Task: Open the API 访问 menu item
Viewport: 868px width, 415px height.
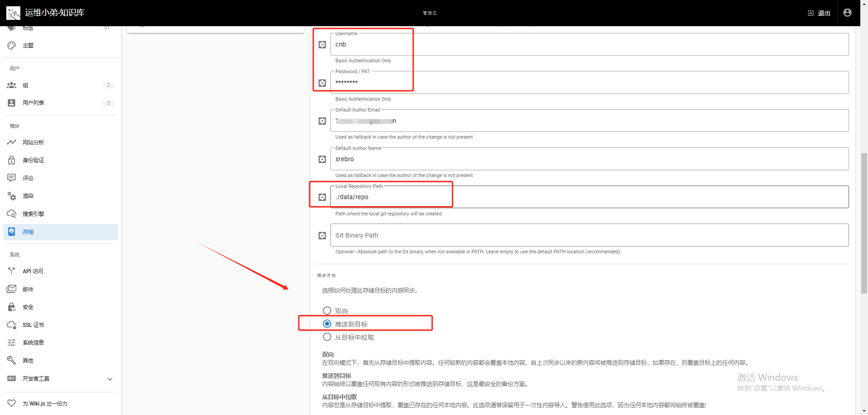Action: 61,271
